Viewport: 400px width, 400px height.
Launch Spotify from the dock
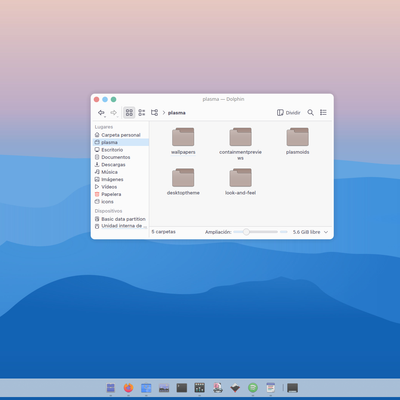coord(253,388)
